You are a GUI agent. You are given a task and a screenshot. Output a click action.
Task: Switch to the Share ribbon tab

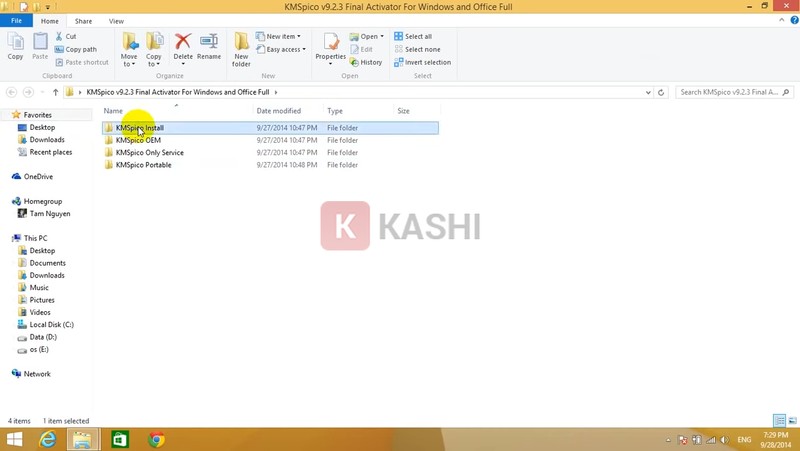tap(83, 21)
